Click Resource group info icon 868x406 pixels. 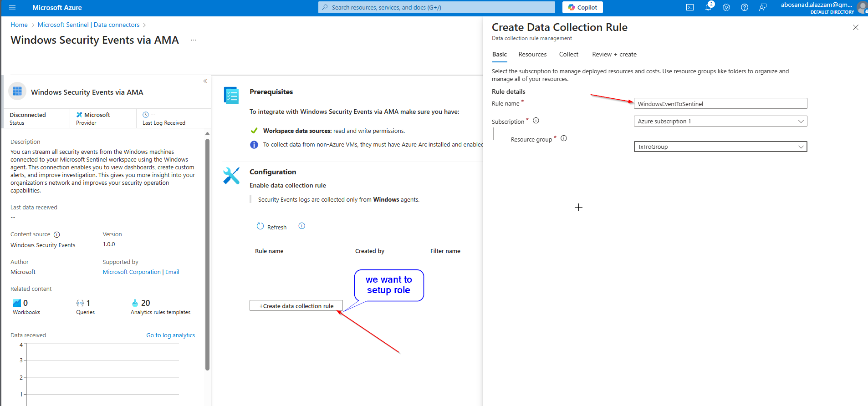tap(564, 138)
